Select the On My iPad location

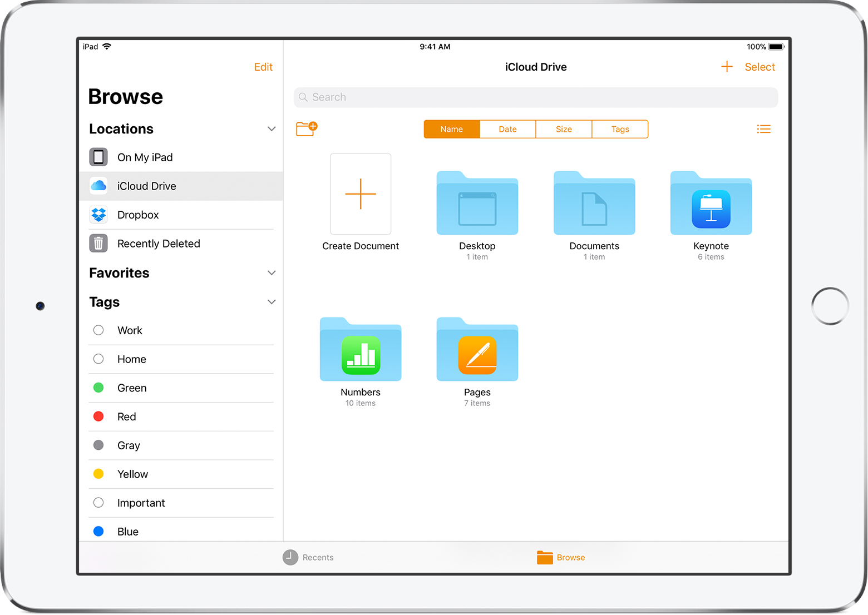[x=145, y=157]
